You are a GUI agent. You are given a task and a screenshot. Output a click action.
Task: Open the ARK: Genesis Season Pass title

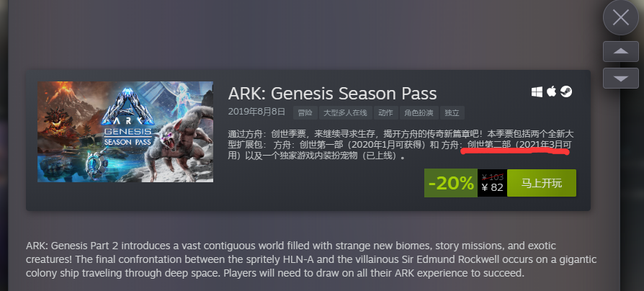click(x=332, y=94)
